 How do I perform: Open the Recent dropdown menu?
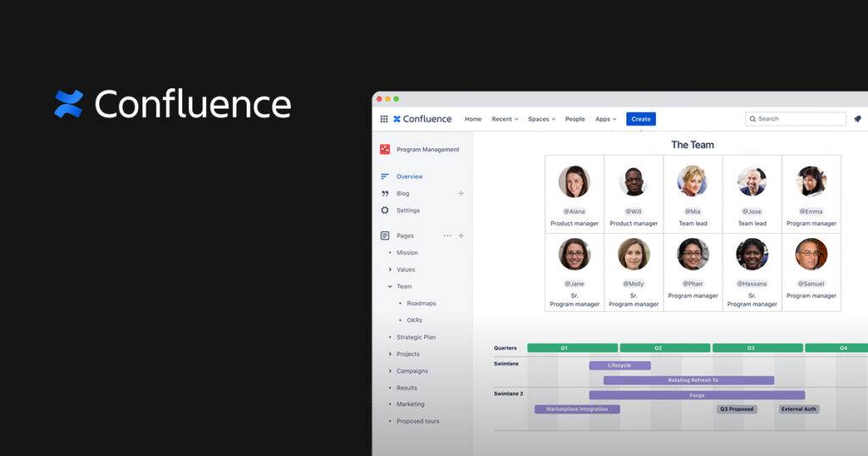[x=505, y=119]
